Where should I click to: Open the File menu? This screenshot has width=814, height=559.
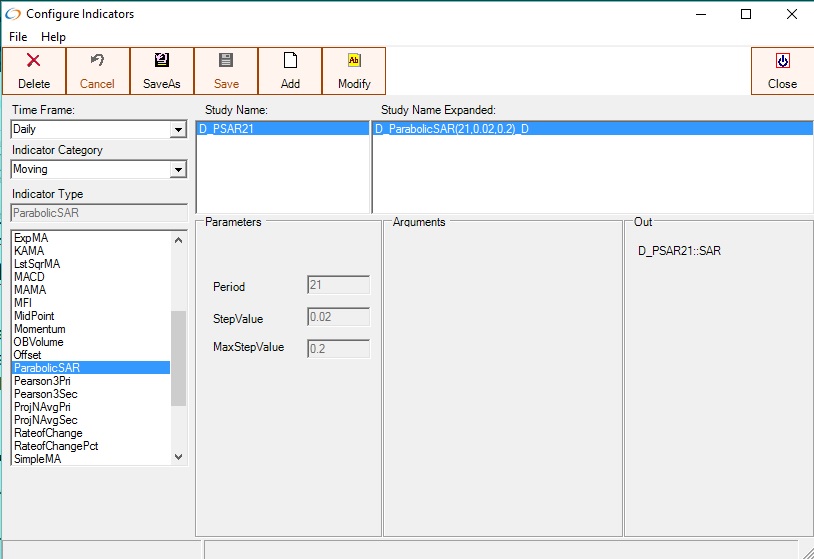pyautogui.click(x=18, y=37)
